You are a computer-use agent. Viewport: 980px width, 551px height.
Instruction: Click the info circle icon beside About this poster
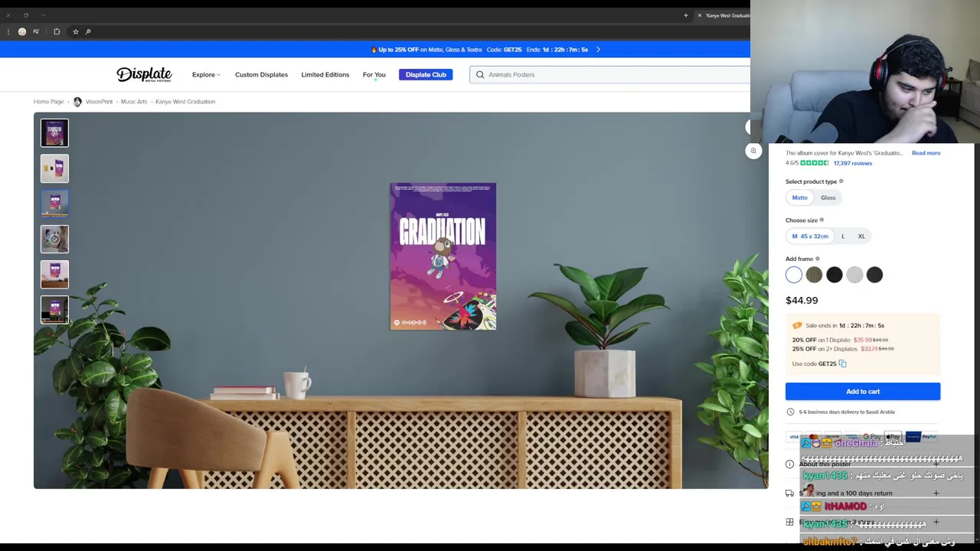tap(789, 464)
